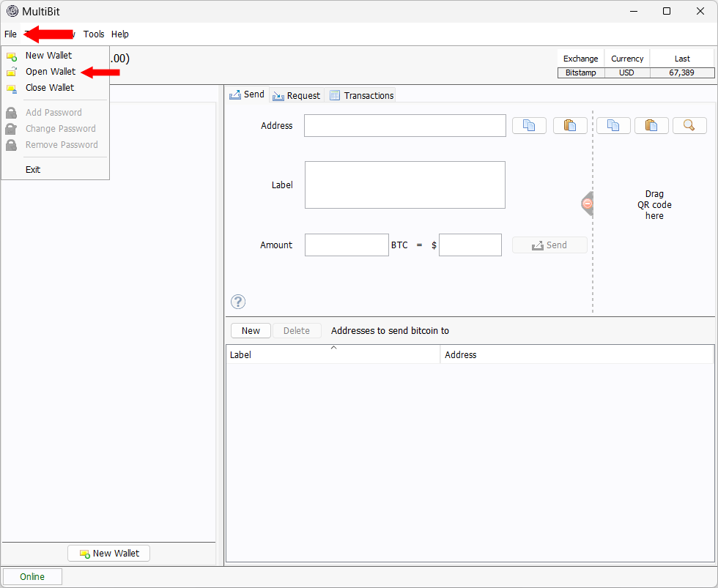
Task: Switch to the Request tab
Action: click(296, 94)
